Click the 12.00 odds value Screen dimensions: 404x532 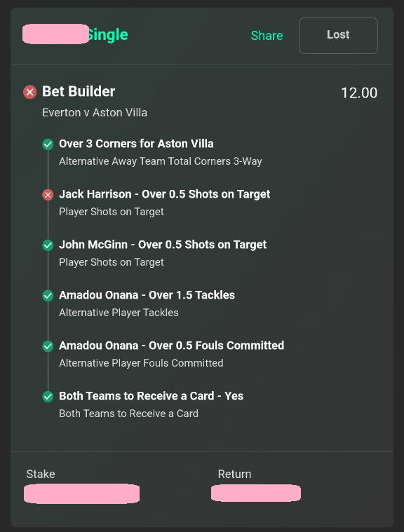[x=359, y=93]
